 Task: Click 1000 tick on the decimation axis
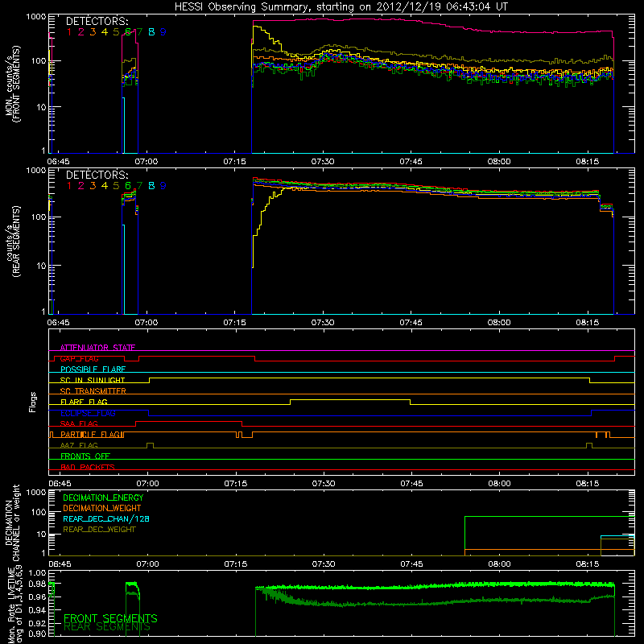[36, 492]
